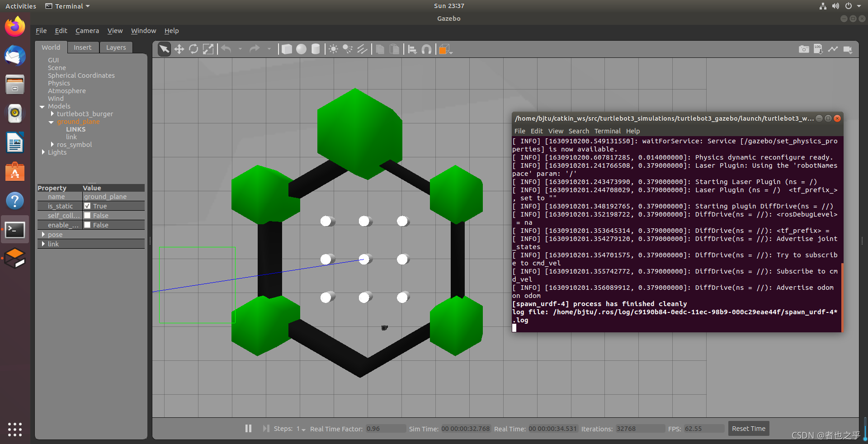The image size is (868, 444).
Task: Open undo history dropdown arrow
Action: pos(240,49)
